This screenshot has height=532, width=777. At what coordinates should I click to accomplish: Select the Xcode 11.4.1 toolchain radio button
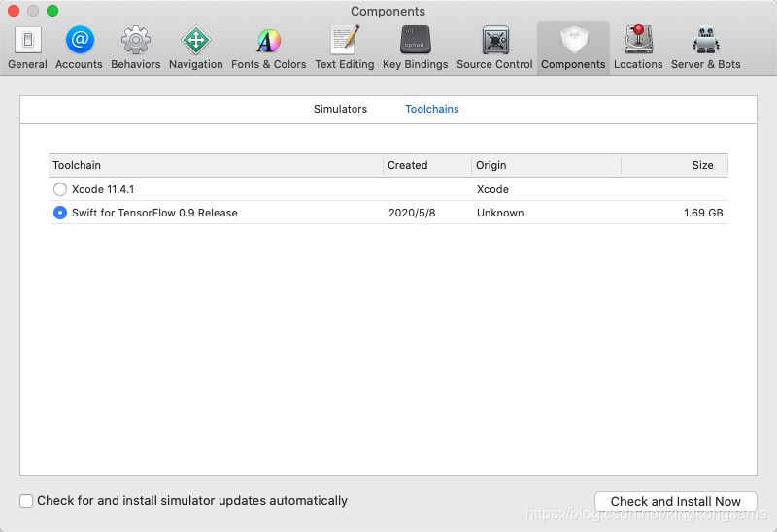(60, 189)
